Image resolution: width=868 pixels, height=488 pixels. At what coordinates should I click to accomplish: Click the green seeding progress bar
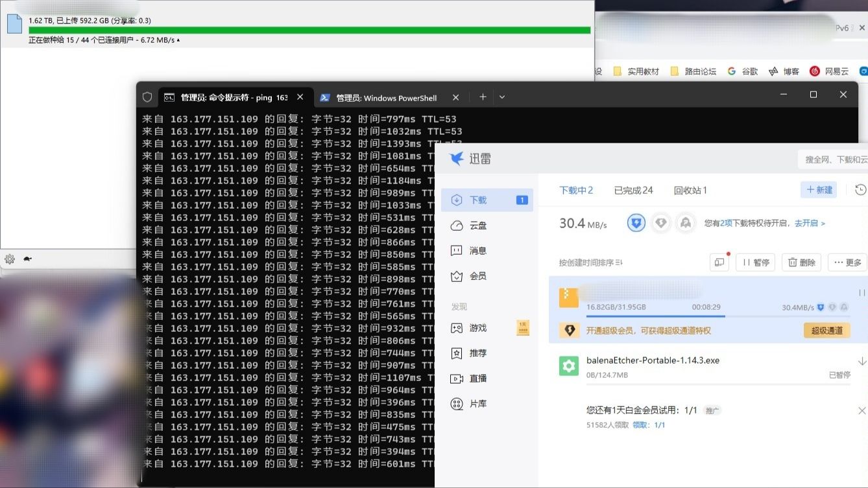tap(309, 30)
